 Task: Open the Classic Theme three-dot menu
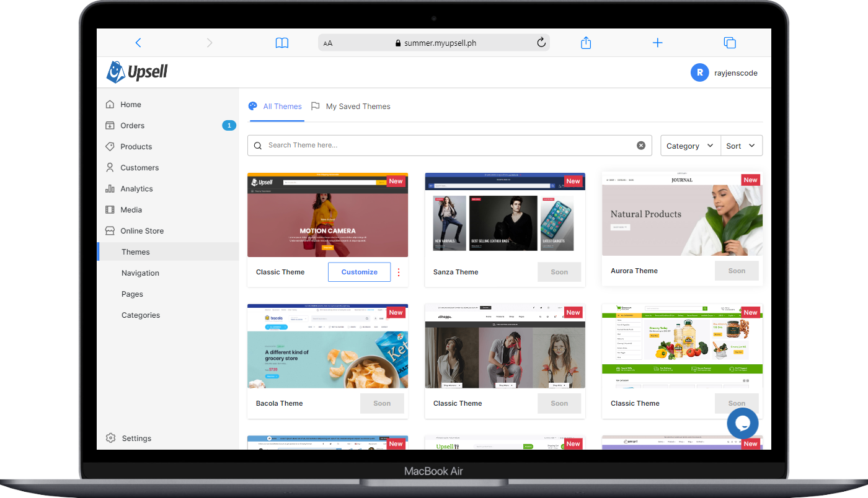coord(399,272)
